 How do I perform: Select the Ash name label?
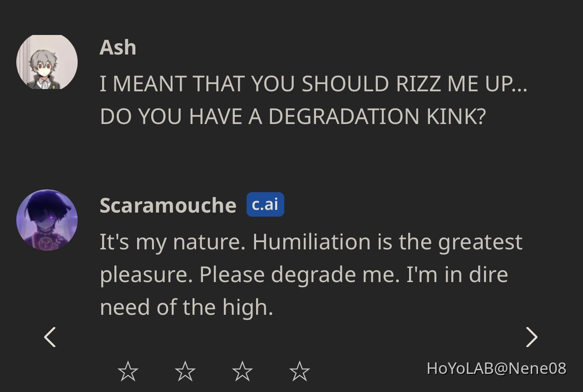117,47
